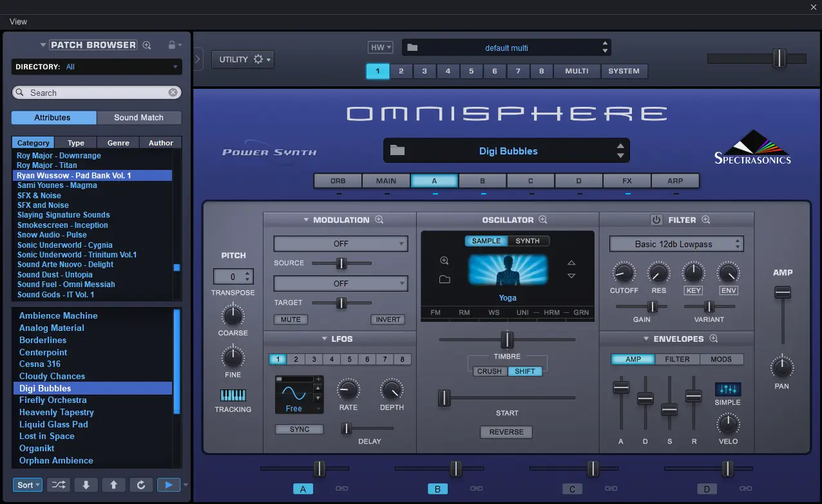Viewport: 822px width, 504px height.
Task: Click link icon next to layer B
Action: click(x=476, y=489)
